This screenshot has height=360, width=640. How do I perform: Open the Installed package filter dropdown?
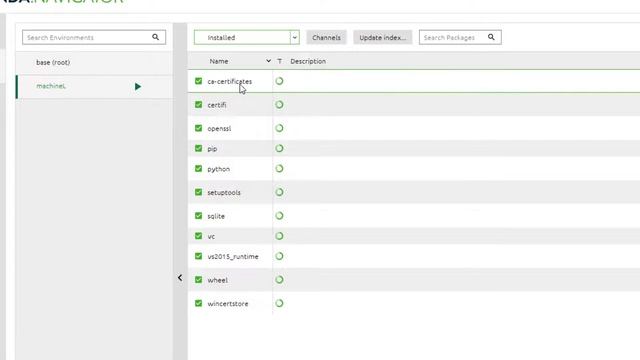pos(247,38)
